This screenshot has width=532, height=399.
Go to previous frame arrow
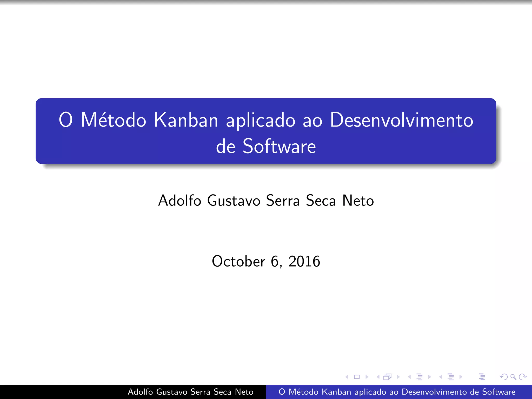tap(378, 377)
